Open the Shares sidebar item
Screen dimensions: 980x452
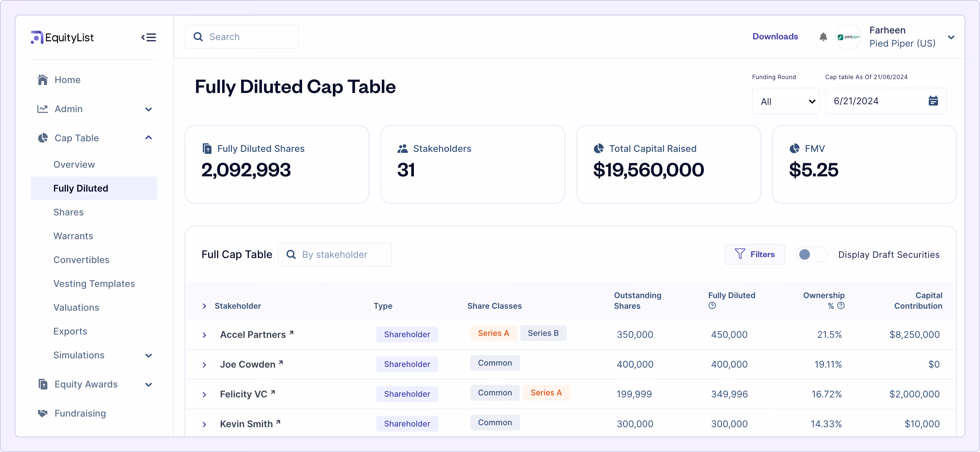coord(68,212)
